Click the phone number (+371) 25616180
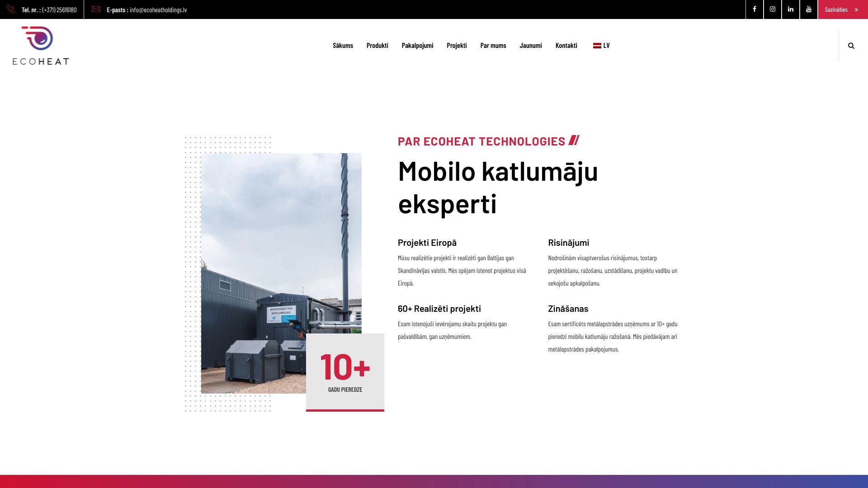 59,10
